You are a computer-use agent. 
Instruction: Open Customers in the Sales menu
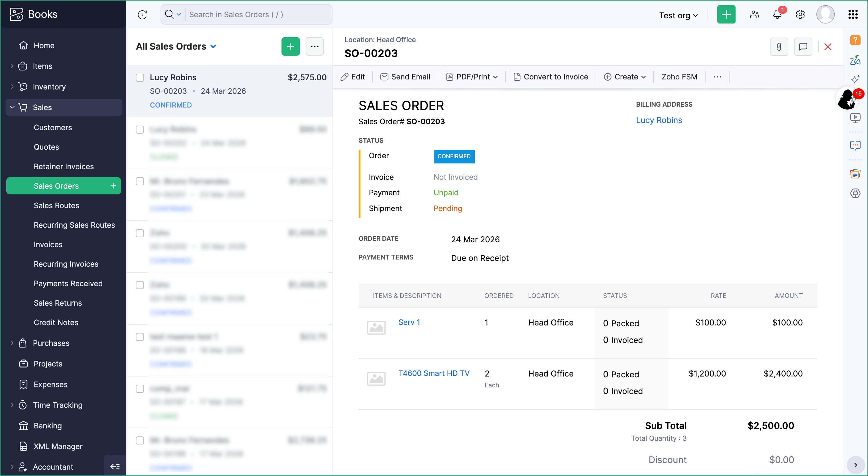(52, 127)
